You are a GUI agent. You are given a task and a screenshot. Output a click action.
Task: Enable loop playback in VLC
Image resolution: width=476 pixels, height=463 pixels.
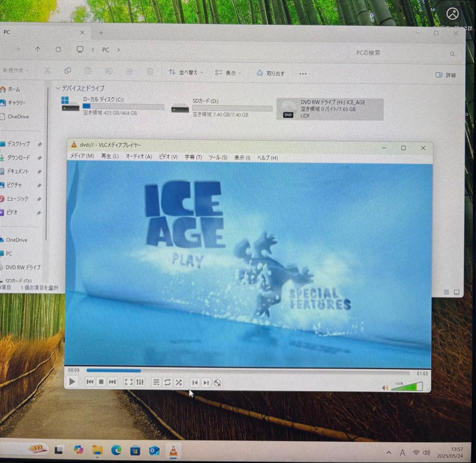(x=167, y=382)
